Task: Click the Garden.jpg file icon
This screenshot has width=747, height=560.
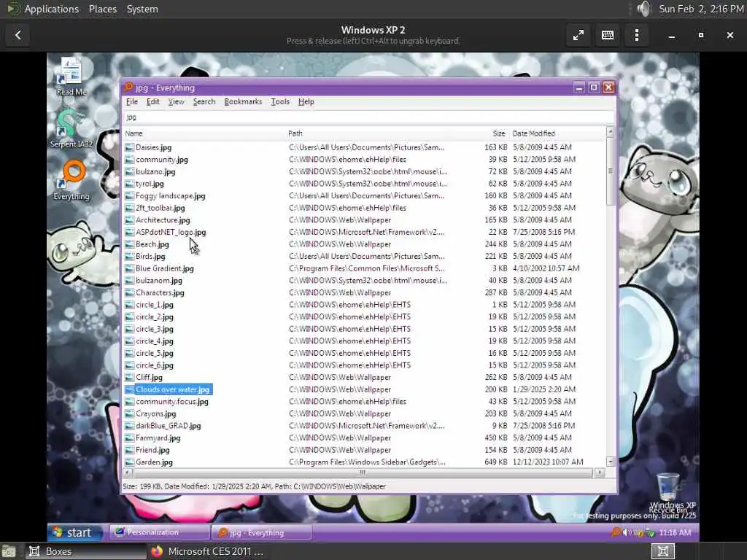Action: [x=129, y=462]
